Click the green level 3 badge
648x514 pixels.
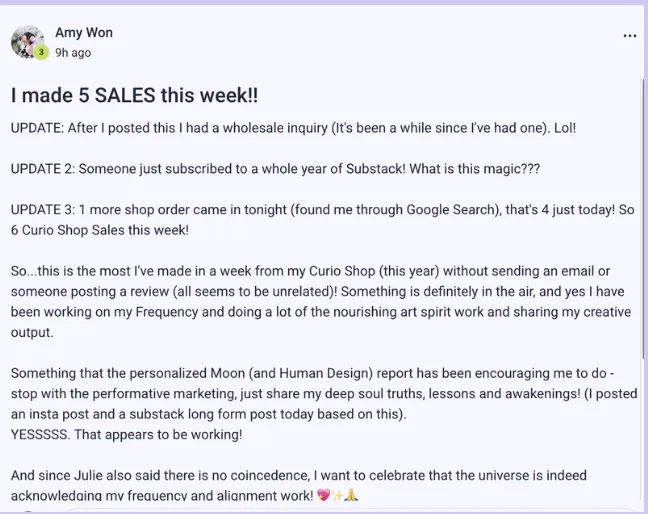coord(41,53)
